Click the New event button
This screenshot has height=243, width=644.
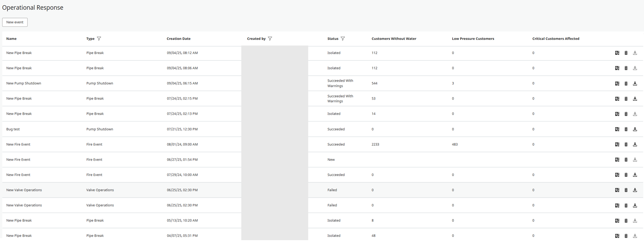[x=15, y=22]
